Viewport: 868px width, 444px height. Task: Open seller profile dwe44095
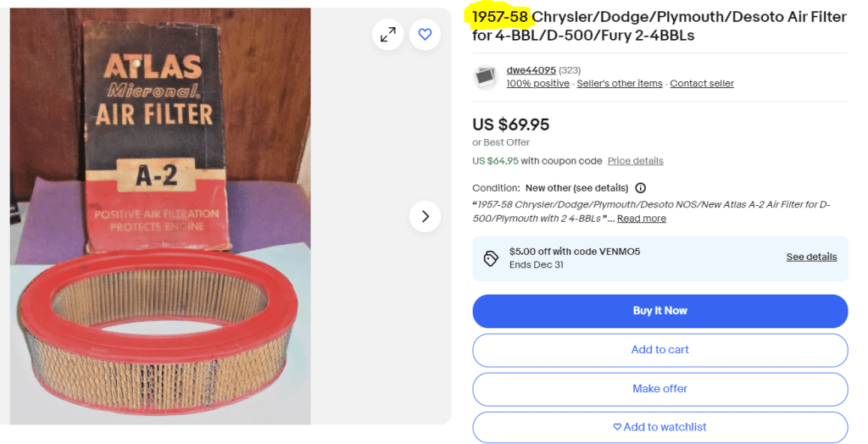click(x=531, y=70)
